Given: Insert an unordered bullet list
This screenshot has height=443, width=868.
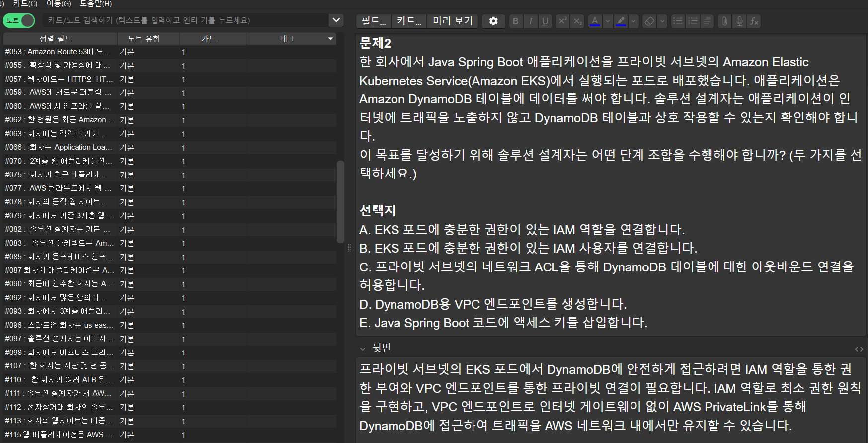Looking at the screenshot, I should point(678,21).
